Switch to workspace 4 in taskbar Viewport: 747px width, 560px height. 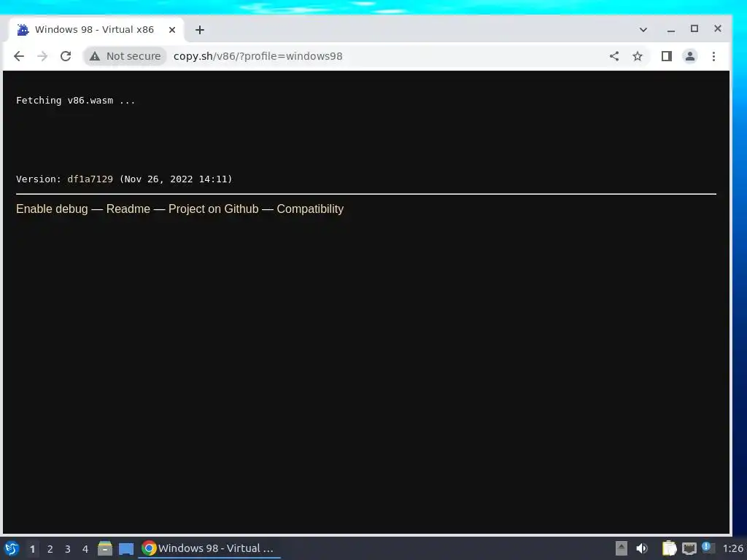pyautogui.click(x=85, y=549)
